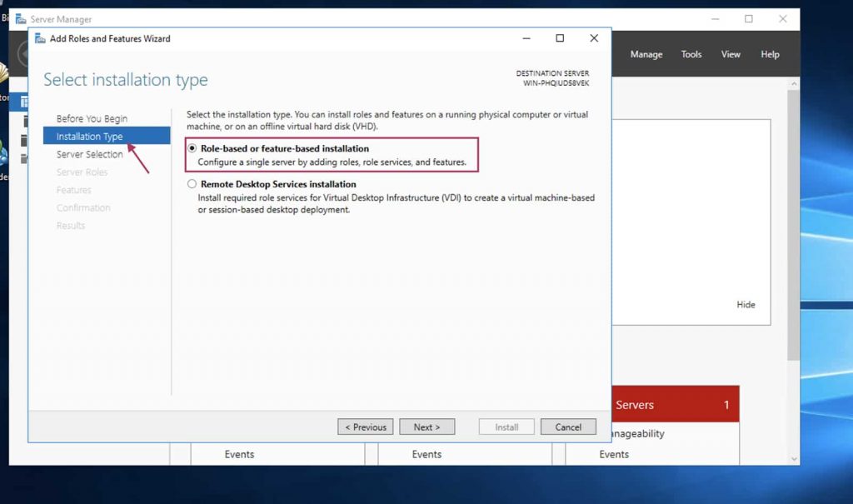The height and width of the screenshot is (504, 853).
Task: Close the wizard with the X icon
Action: tap(594, 38)
